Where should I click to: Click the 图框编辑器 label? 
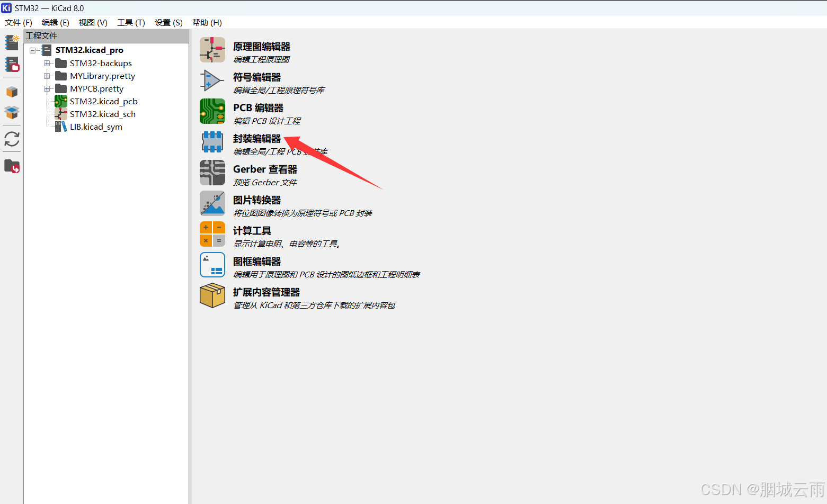(257, 262)
